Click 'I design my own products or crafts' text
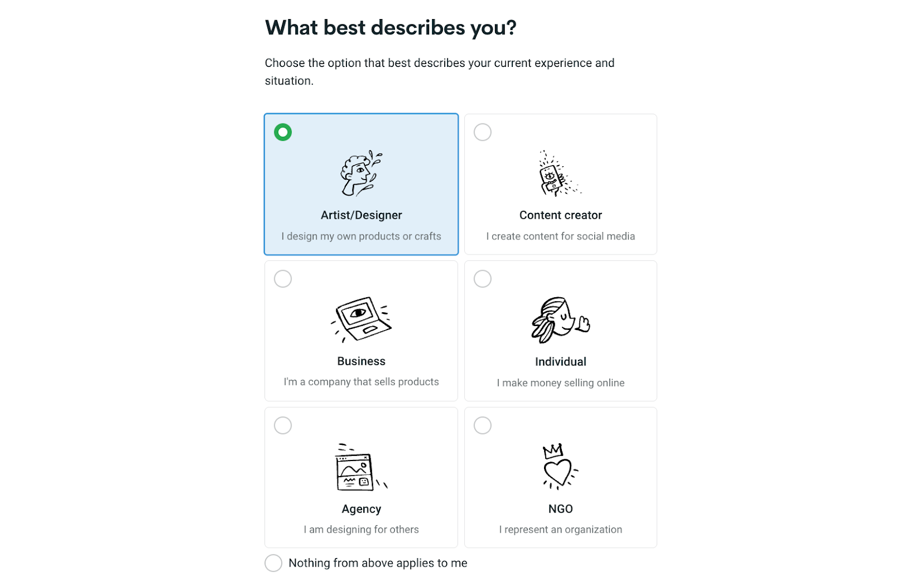 361,236
